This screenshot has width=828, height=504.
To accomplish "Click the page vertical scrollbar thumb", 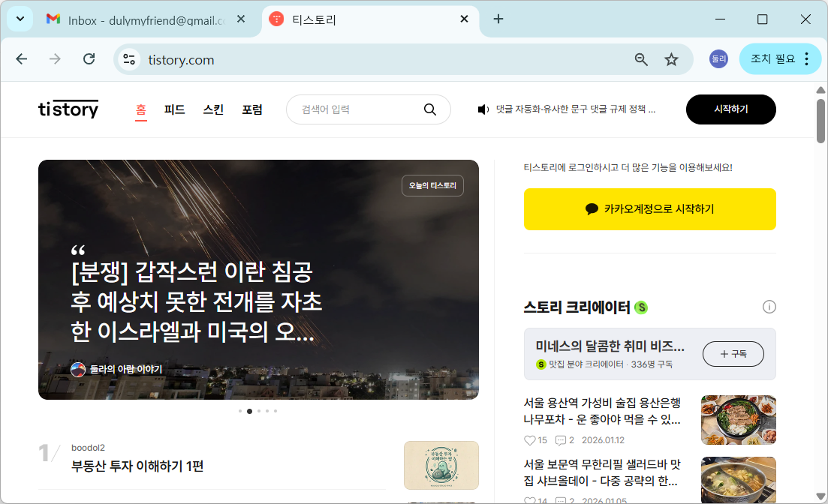I will click(x=820, y=121).
